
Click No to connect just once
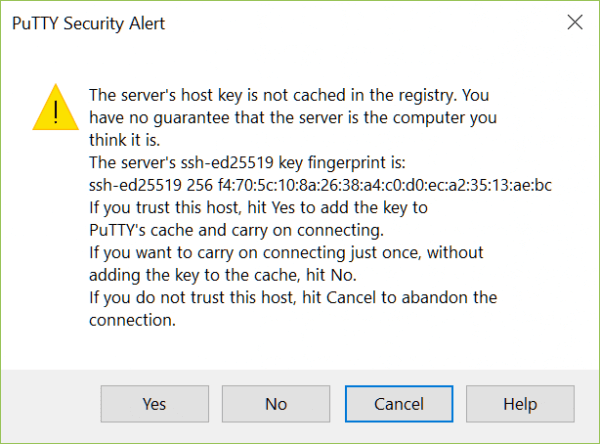[276, 404]
